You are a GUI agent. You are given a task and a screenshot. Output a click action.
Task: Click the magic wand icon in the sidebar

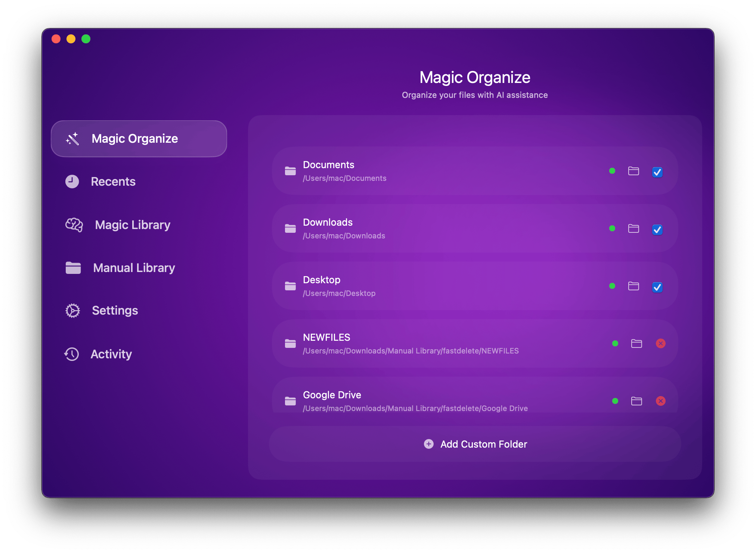[72, 139]
